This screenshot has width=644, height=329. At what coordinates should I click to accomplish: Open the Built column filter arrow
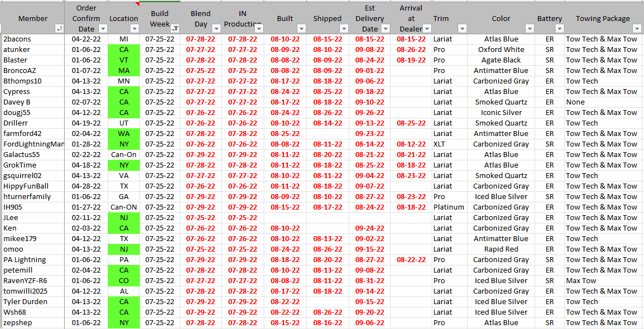click(x=301, y=29)
